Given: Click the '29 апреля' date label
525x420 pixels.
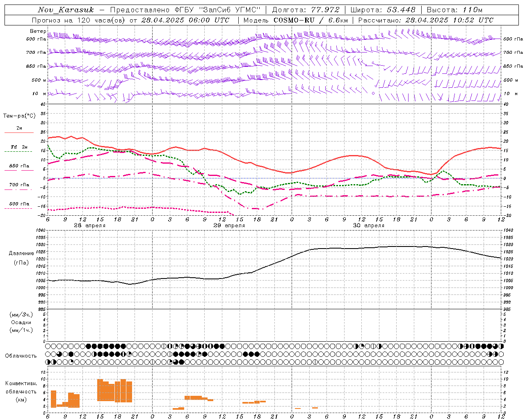Looking at the screenshot, I should tap(229, 226).
